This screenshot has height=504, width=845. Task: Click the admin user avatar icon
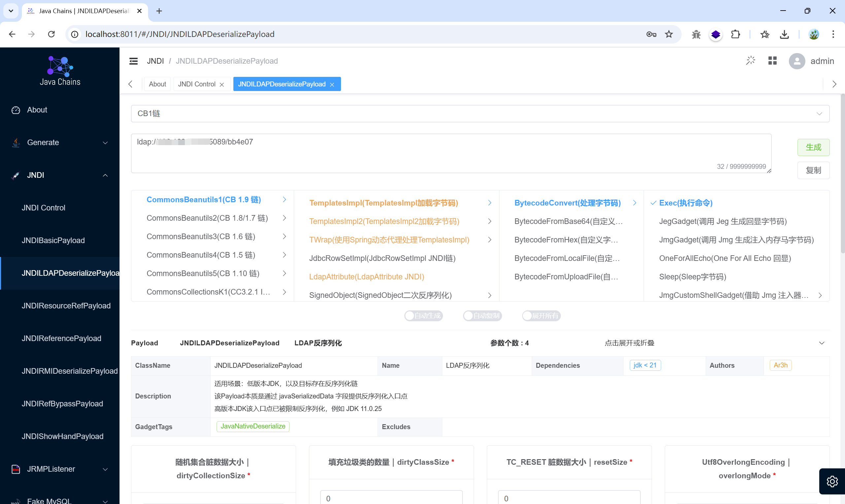pos(797,61)
